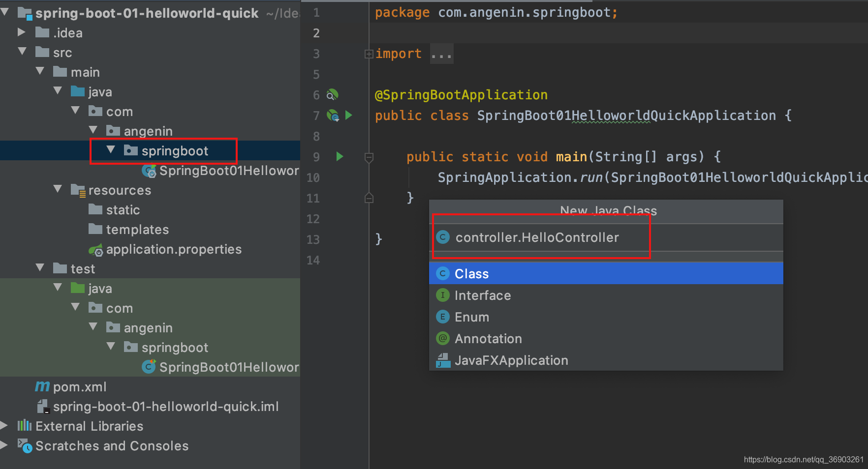Click the application.properties Spring leaf icon
Screen dimensions: 868x469
click(x=96, y=250)
